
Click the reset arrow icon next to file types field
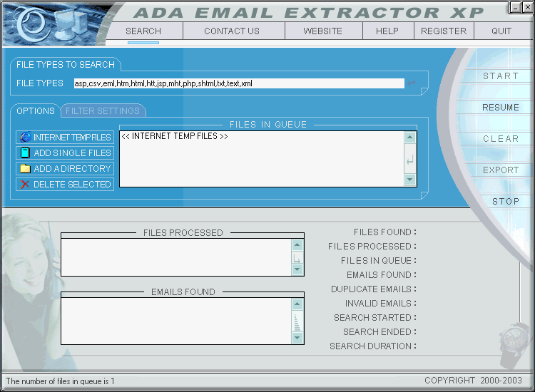[412, 83]
